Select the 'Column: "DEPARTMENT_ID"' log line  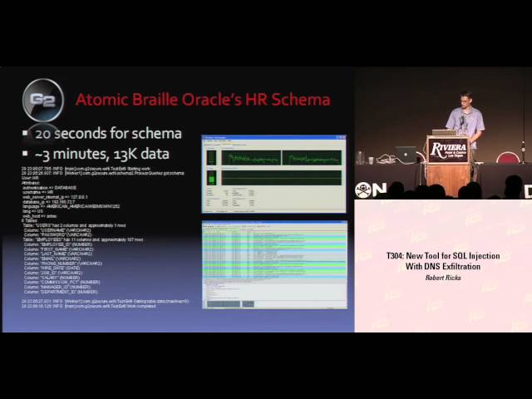pos(61,292)
